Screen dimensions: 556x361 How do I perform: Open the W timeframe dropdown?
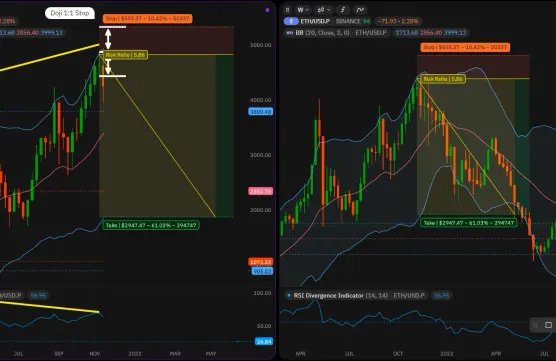pyautogui.click(x=303, y=10)
